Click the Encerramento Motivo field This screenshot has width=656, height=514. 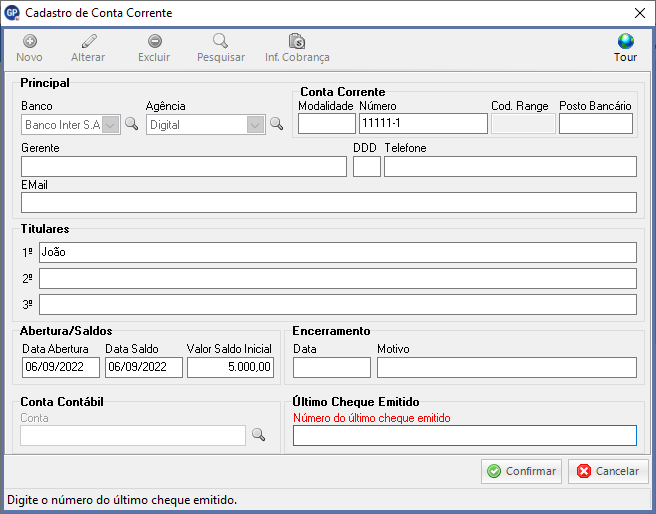click(x=507, y=367)
